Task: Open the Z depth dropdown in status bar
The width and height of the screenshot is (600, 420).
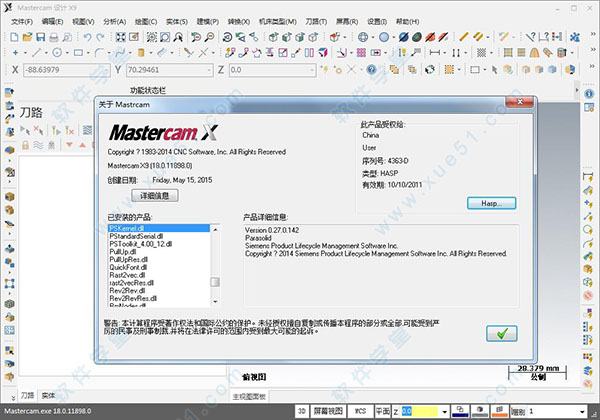Action: [445, 412]
